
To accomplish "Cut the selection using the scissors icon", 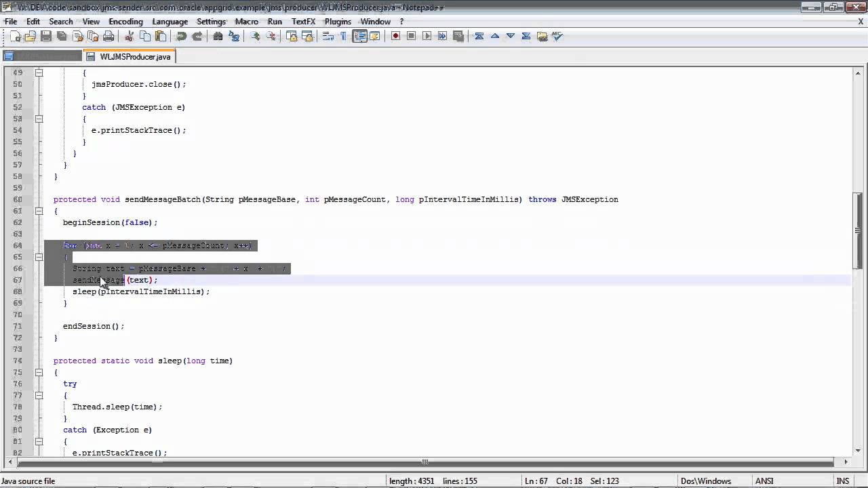I will click(129, 36).
